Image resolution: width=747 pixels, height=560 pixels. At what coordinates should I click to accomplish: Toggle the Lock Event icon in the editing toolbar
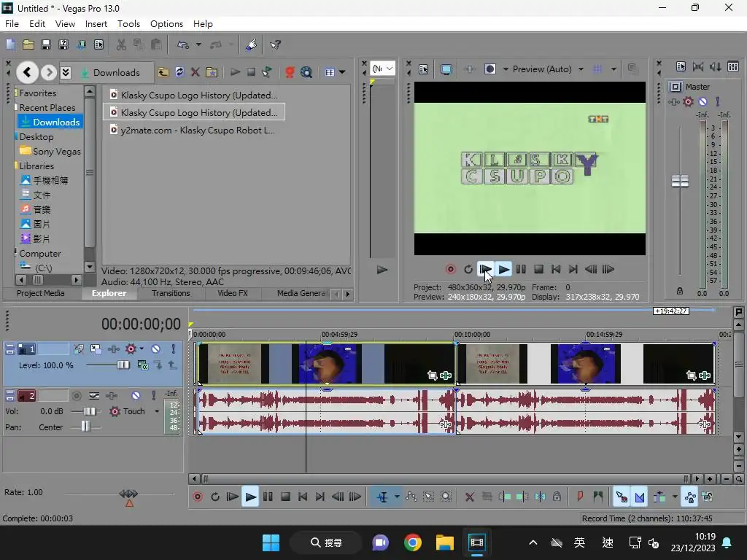click(x=557, y=497)
